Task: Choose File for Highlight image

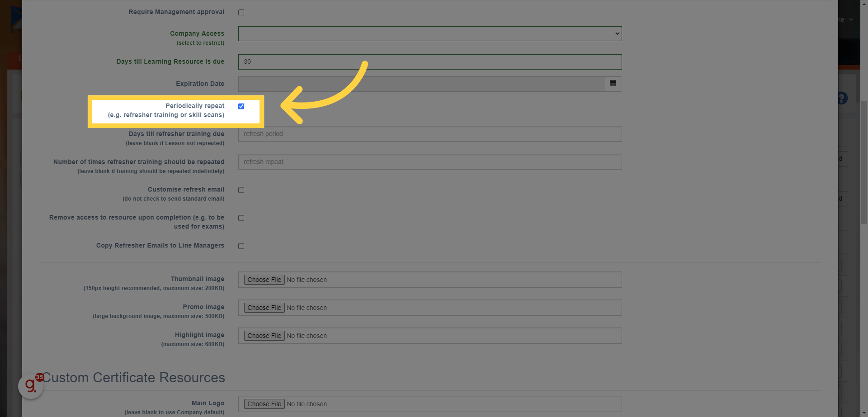Action: 264,336
